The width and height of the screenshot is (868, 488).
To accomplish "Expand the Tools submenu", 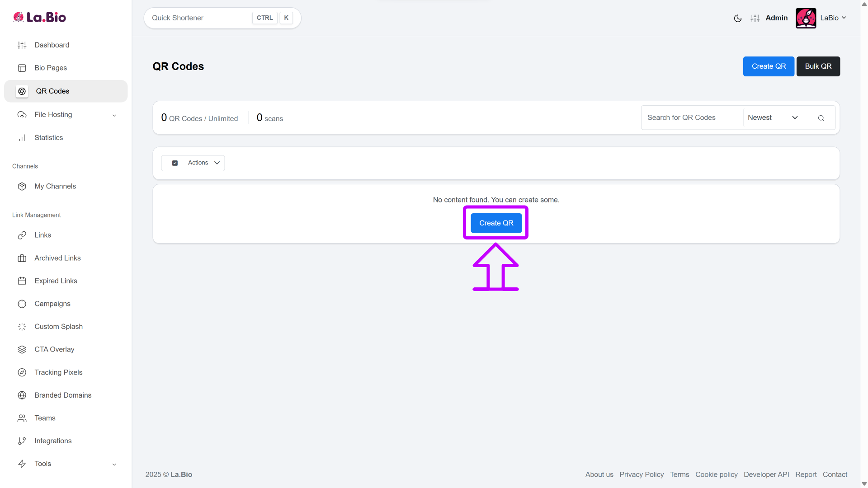I will tap(114, 464).
